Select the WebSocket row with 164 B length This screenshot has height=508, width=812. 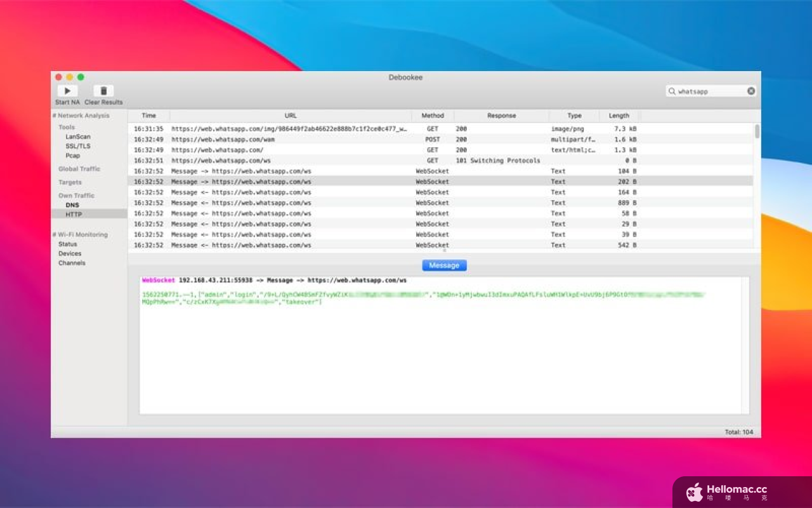click(441, 192)
